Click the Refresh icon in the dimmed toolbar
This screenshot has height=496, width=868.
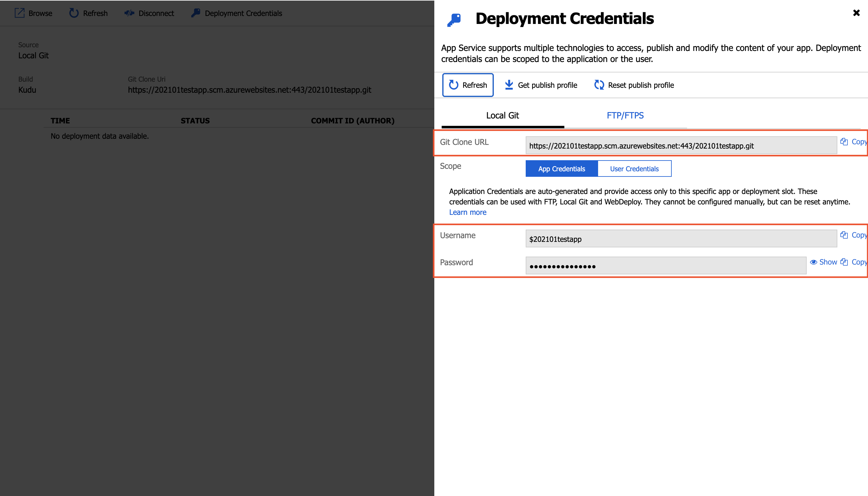[74, 13]
